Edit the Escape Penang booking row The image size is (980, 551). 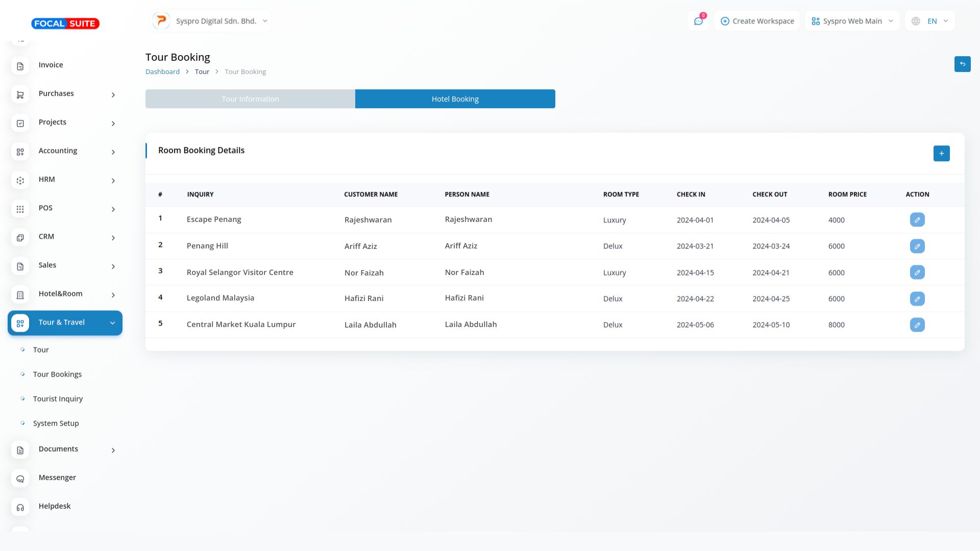point(917,220)
